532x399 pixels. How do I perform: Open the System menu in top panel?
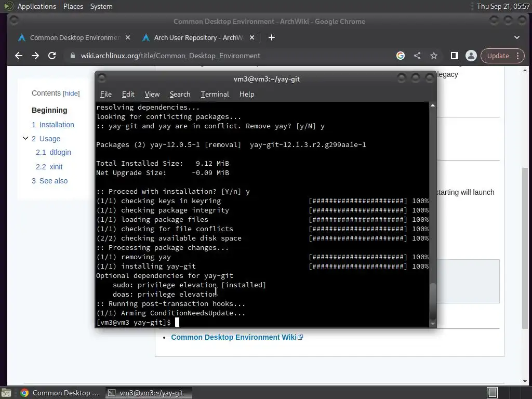(x=101, y=6)
